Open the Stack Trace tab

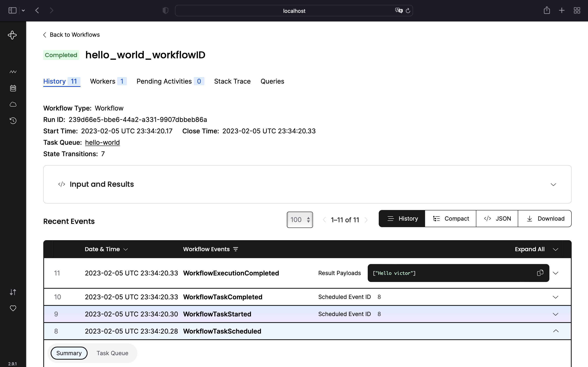click(232, 81)
